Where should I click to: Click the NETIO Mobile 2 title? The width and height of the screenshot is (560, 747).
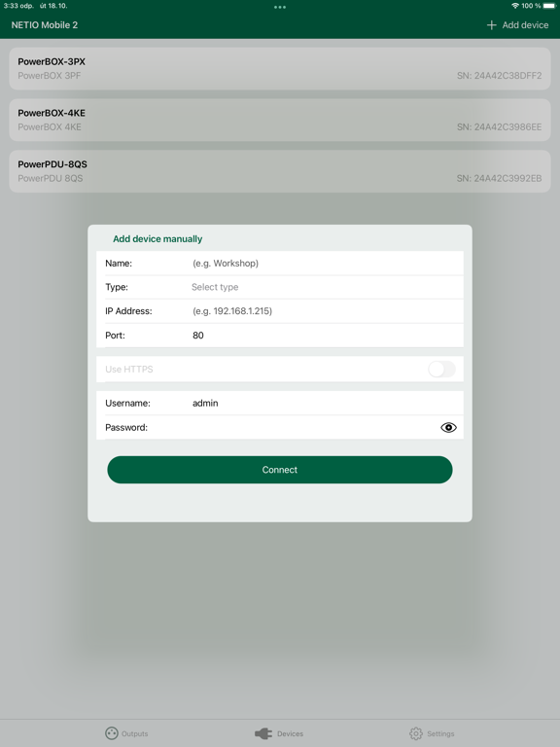click(x=45, y=24)
